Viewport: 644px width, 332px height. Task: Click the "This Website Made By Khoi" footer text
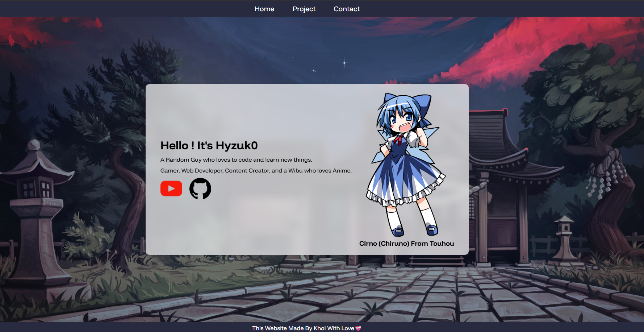[x=303, y=328]
